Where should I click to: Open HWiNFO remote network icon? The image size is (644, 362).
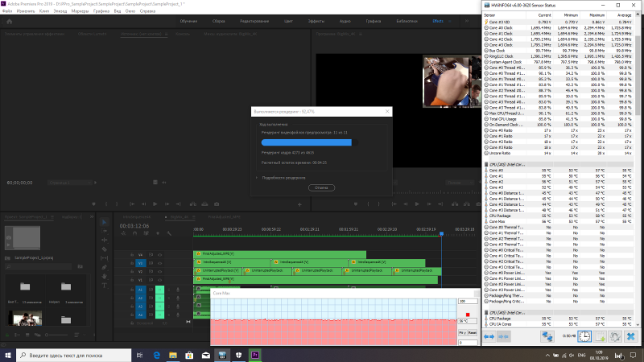[547, 336]
